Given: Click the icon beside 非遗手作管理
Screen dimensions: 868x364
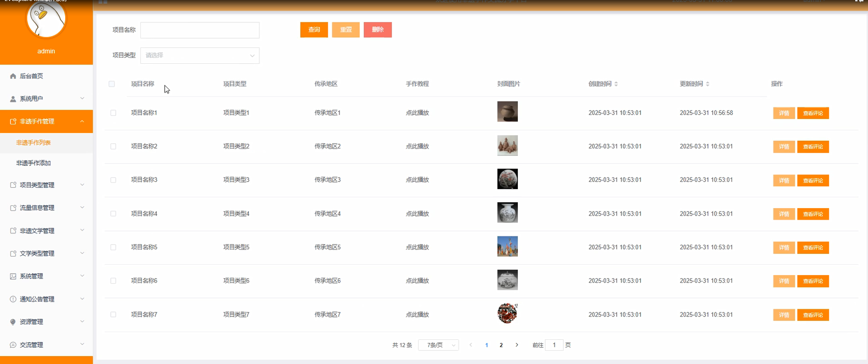Looking at the screenshot, I should (13, 122).
